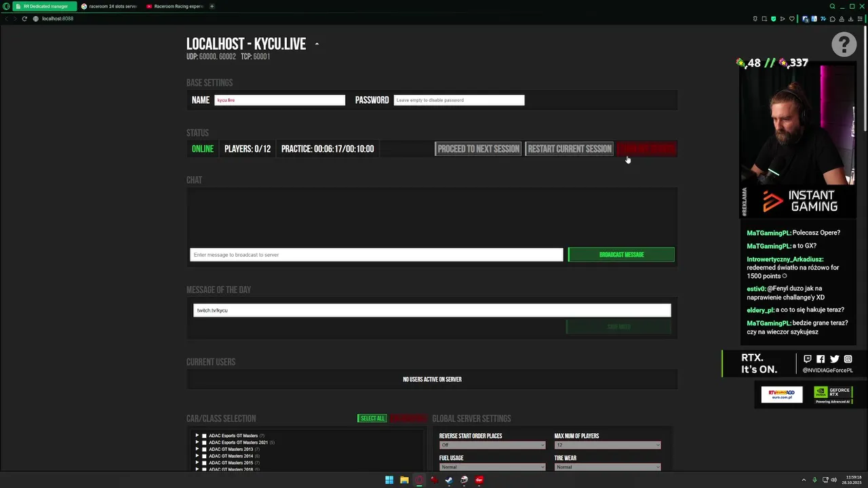Click the browser tab search magnifier icon
The image size is (868, 488).
[x=832, y=6]
